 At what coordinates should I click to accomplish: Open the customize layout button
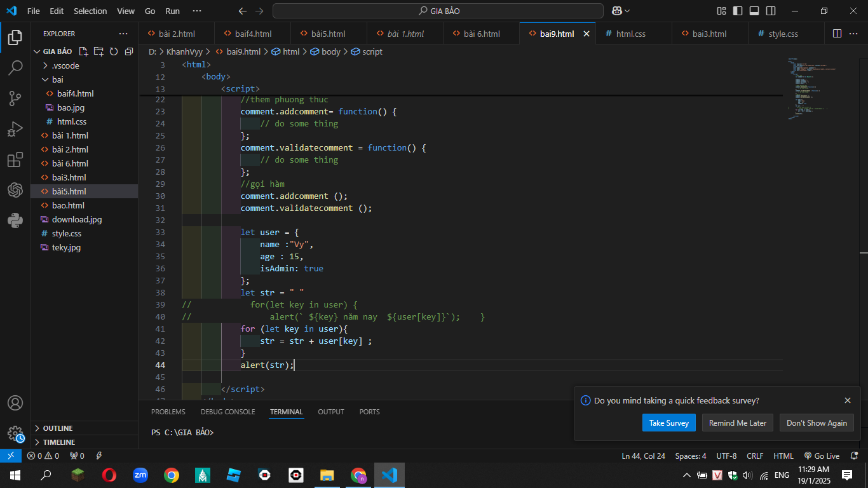[721, 11]
